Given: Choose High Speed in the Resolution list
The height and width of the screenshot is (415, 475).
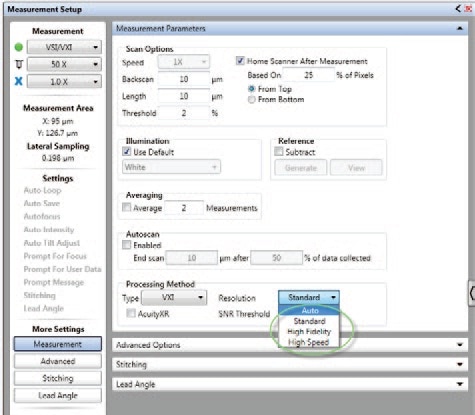Looking at the screenshot, I should 309,342.
